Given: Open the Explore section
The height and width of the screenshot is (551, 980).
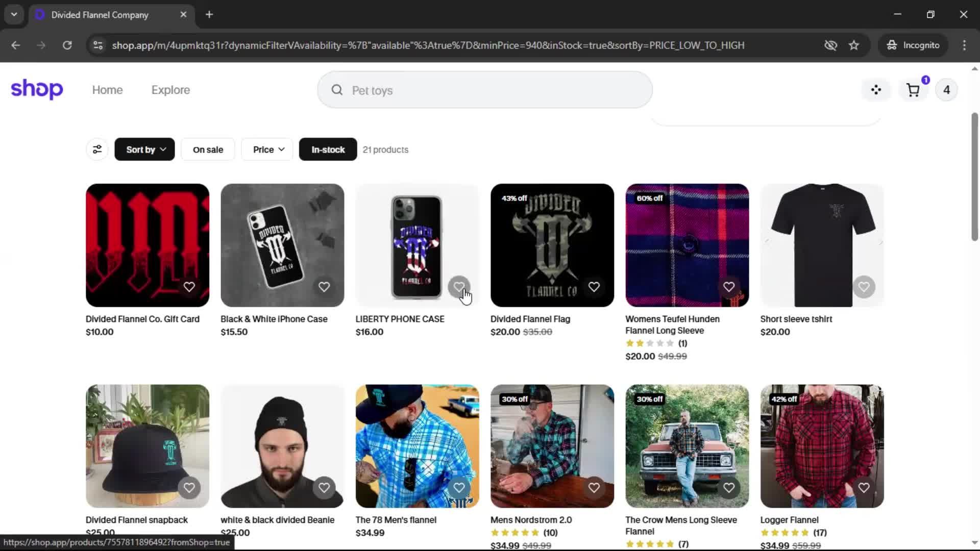Looking at the screenshot, I should [170, 90].
